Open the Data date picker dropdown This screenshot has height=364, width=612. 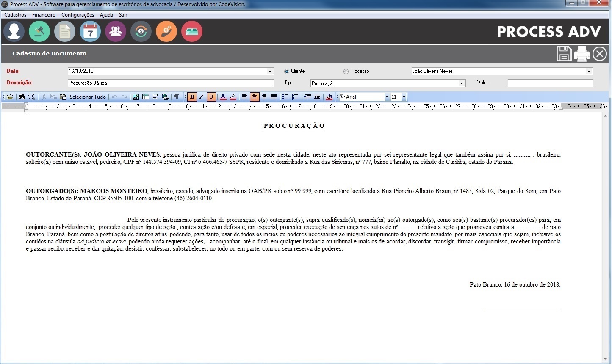tap(271, 72)
